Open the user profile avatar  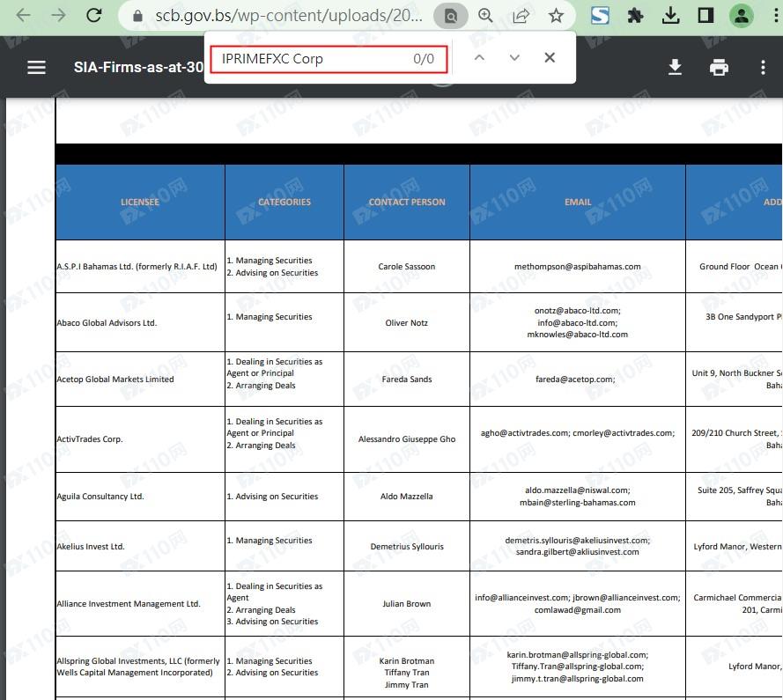click(742, 15)
